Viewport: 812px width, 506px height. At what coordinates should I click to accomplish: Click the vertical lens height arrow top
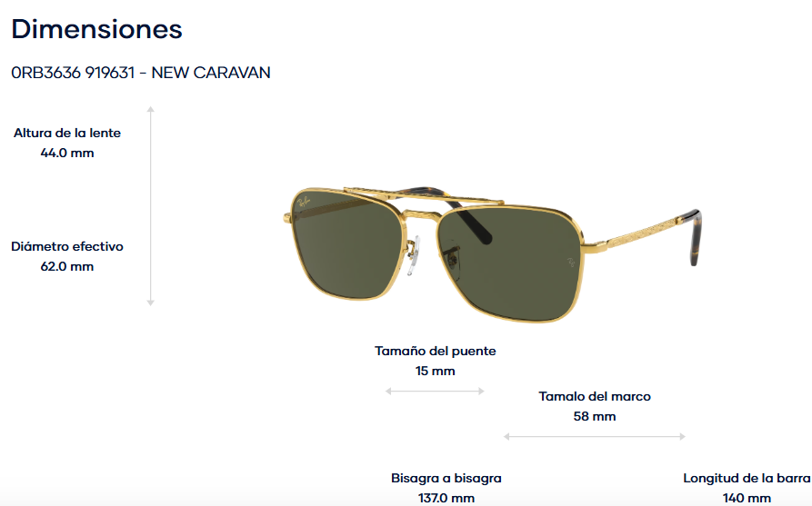(x=151, y=109)
